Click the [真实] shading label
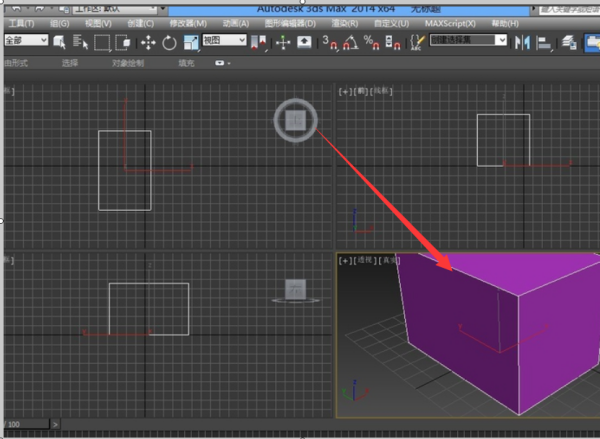The image size is (600, 439). [389, 260]
